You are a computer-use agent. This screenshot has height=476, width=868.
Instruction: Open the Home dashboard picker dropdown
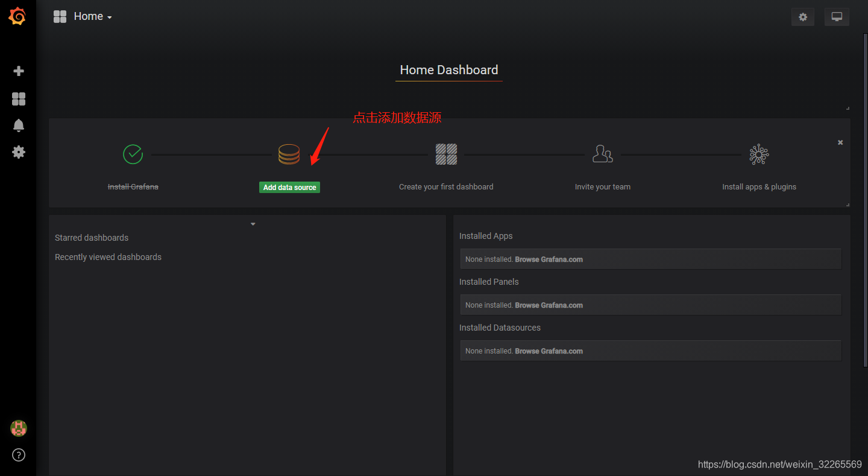pos(93,17)
